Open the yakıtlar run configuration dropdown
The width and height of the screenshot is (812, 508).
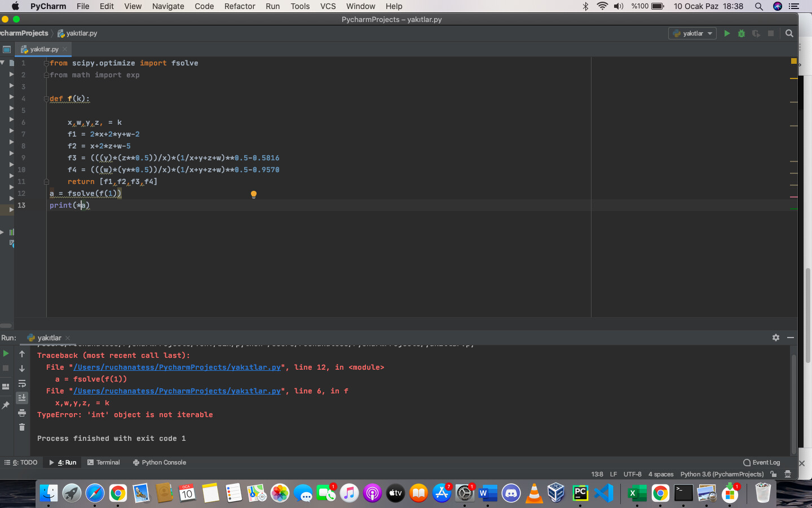coord(692,33)
